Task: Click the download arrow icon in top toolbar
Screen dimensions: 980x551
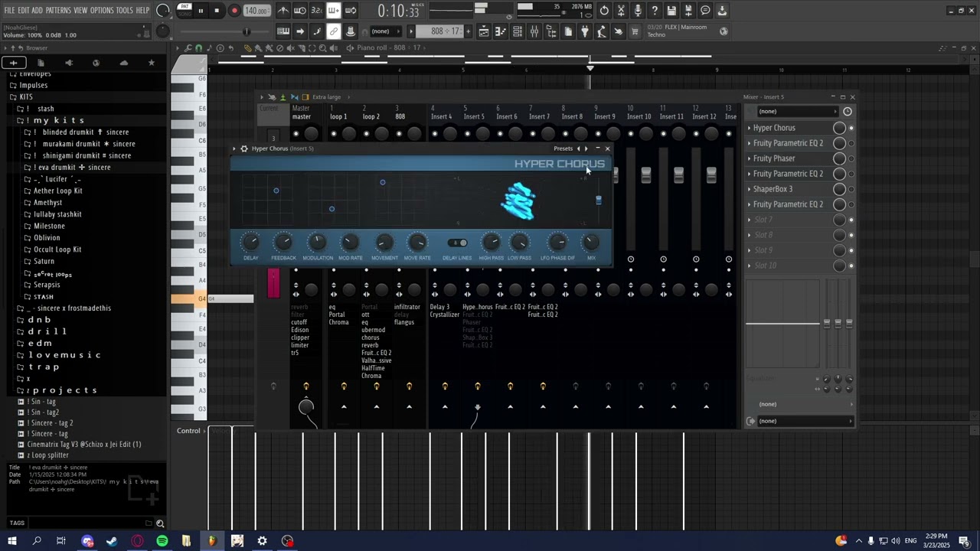Action: pyautogui.click(x=722, y=11)
